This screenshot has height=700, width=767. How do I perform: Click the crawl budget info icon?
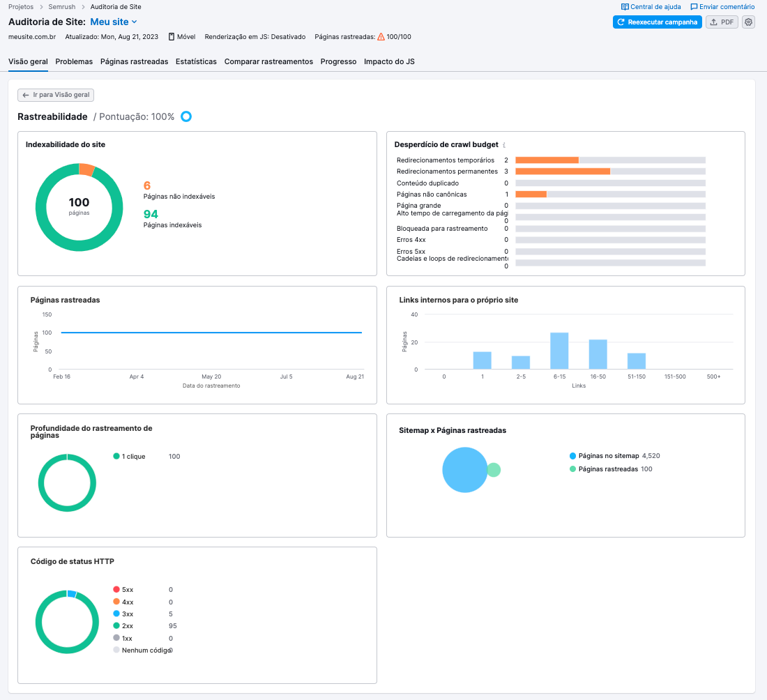[504, 145]
